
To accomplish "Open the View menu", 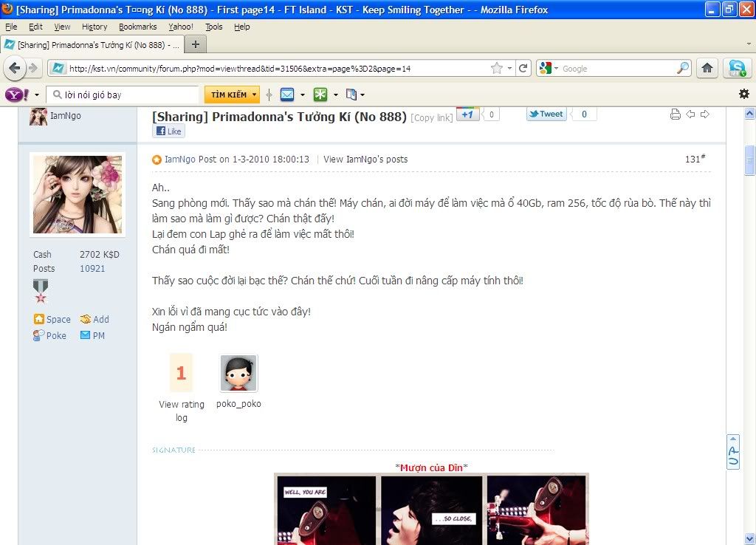I will tap(62, 27).
